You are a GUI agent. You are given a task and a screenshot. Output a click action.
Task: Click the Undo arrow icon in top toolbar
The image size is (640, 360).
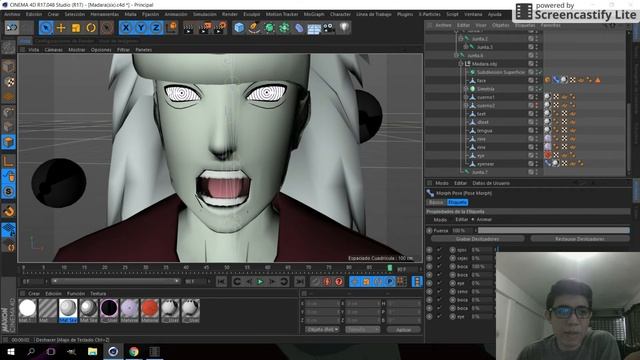pyautogui.click(x=12, y=27)
